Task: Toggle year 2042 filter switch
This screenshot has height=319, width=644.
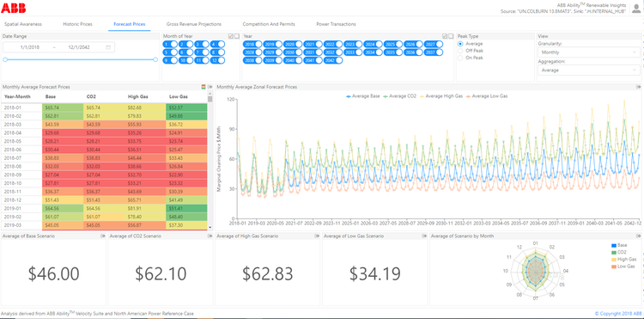Action: coord(333,60)
